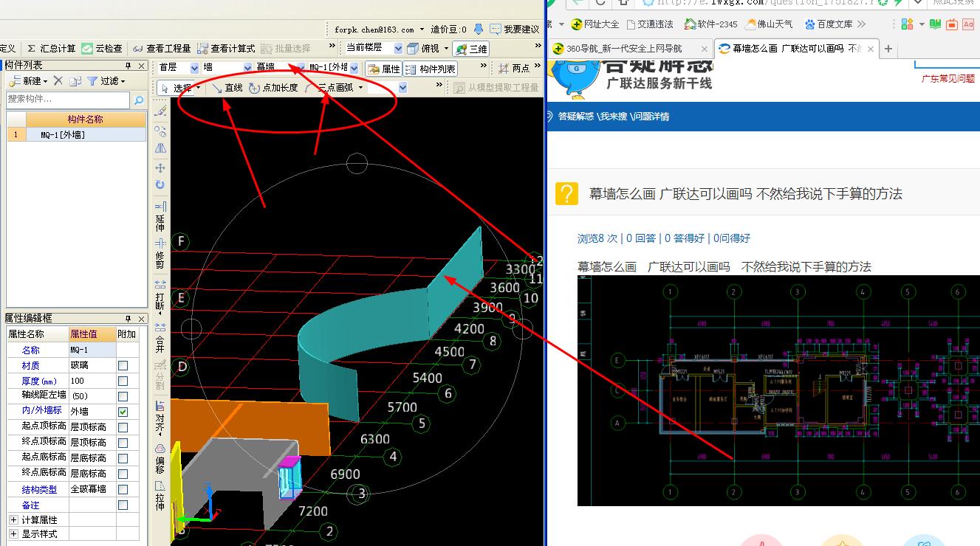Viewport: 980px width, 546px height.
Task: Toggle 起点底标高 附加 checkbox
Action: 123,458
